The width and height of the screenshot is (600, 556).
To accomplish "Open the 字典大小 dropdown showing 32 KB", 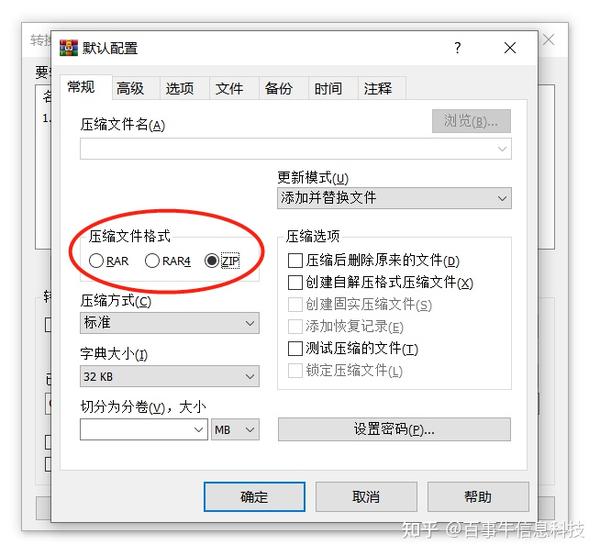I will coord(170,376).
